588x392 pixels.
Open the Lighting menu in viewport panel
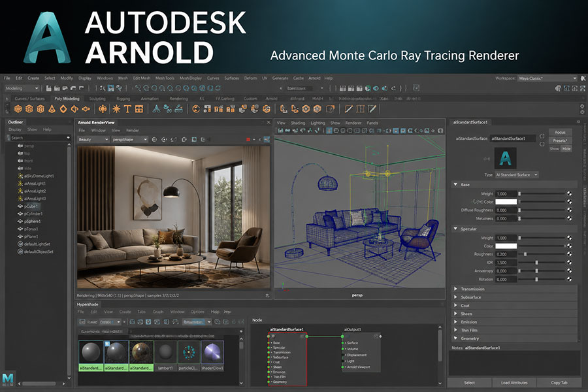click(x=318, y=123)
